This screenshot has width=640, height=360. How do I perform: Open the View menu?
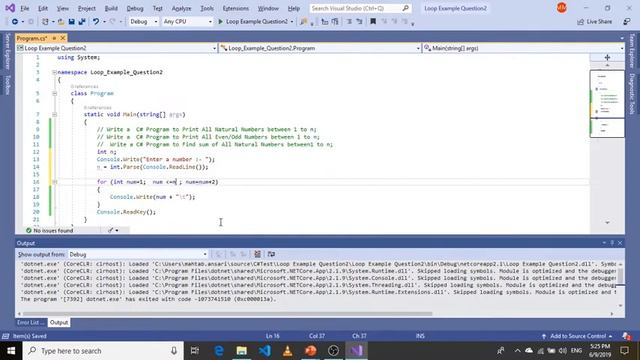pyautogui.click(x=62, y=8)
